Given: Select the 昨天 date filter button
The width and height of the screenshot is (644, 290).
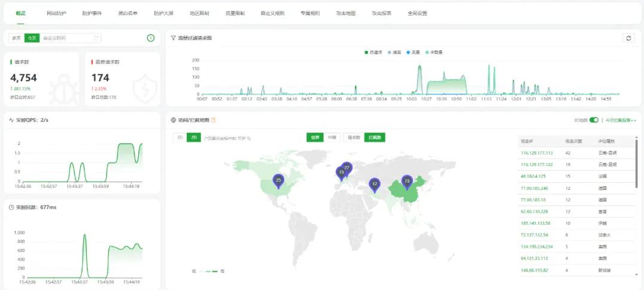Looking at the screenshot, I should coord(16,38).
